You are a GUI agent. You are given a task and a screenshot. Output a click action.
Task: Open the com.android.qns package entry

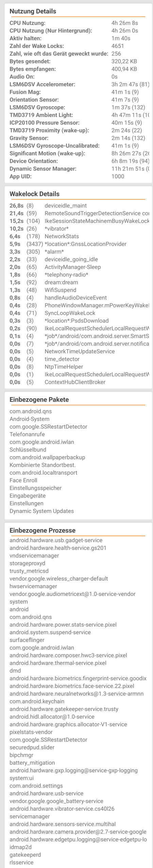[x=31, y=411]
